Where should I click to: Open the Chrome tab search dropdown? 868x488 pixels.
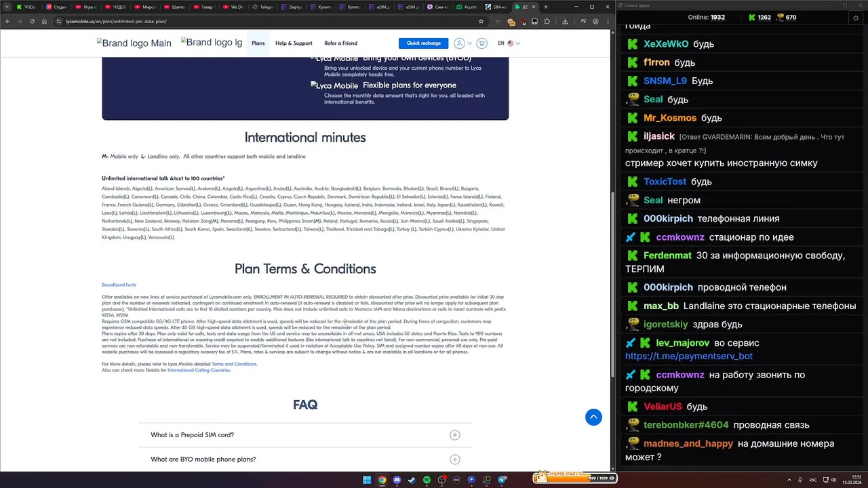click(x=7, y=7)
